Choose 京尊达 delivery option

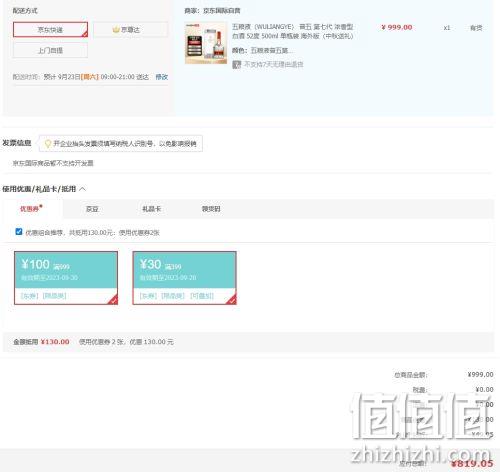pyautogui.click(x=130, y=30)
